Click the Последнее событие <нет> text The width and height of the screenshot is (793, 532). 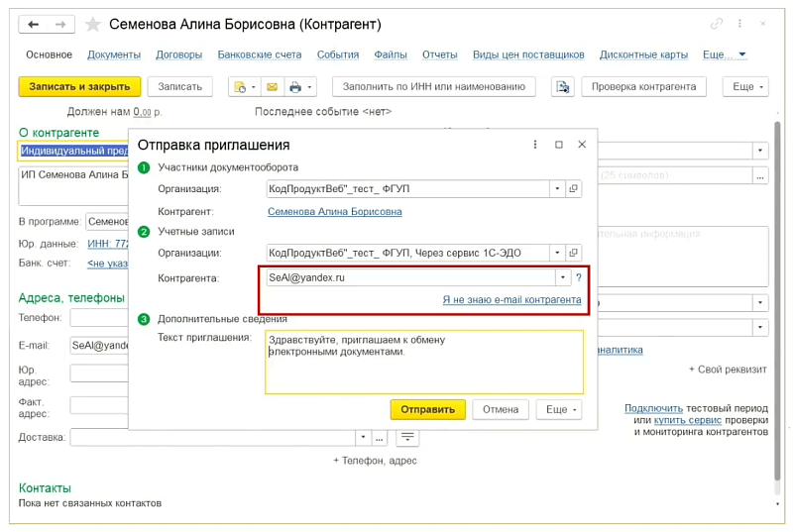click(x=323, y=112)
